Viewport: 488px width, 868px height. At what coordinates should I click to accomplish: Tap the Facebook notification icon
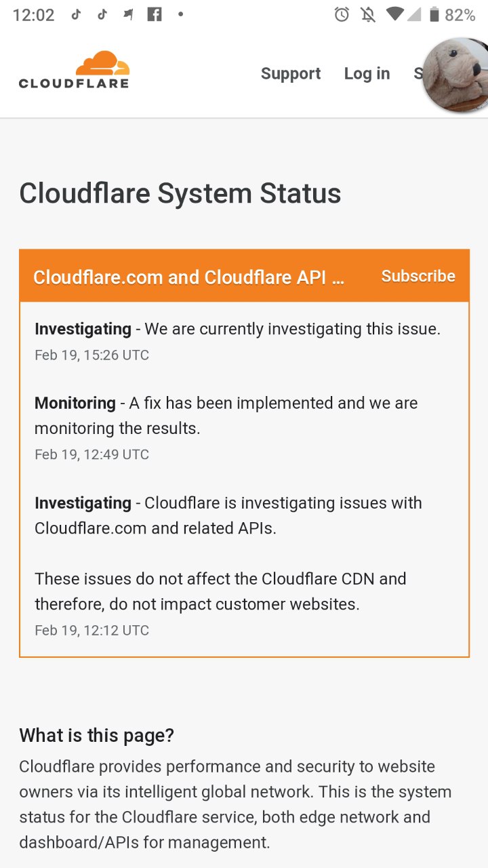pyautogui.click(x=155, y=14)
